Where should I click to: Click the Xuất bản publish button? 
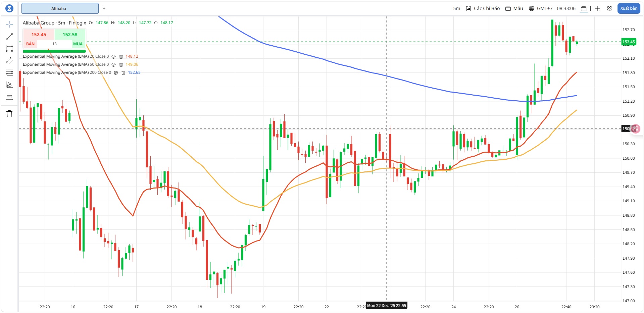[x=629, y=8]
